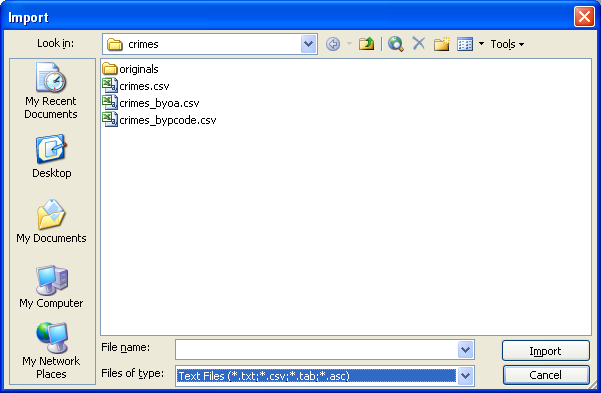The image size is (601, 393).
Task: Select the originals folder icon
Action: pyautogui.click(x=110, y=69)
